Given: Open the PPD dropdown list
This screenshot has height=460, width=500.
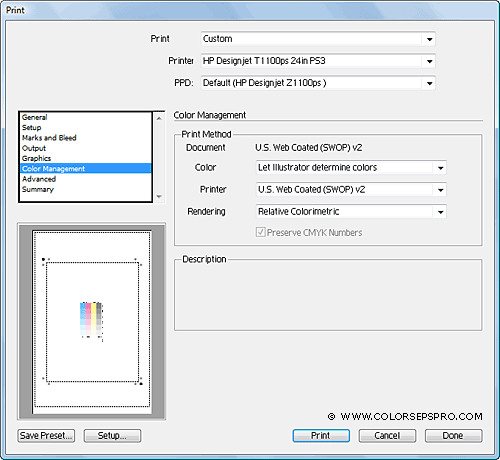Looking at the screenshot, I should pyautogui.click(x=318, y=83).
